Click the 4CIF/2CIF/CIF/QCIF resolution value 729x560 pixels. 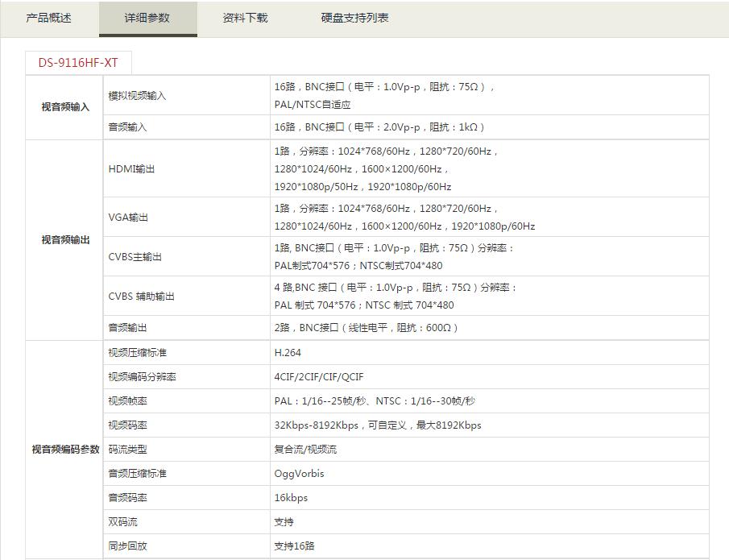318,377
